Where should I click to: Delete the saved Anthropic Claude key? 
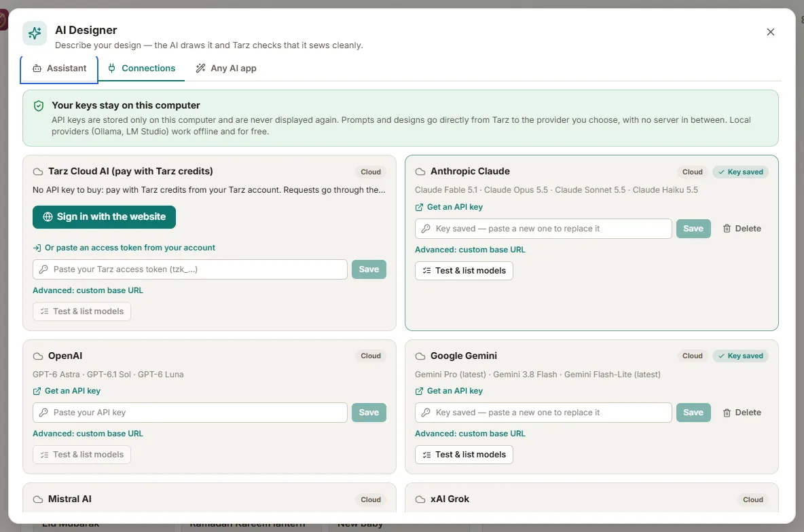point(742,229)
